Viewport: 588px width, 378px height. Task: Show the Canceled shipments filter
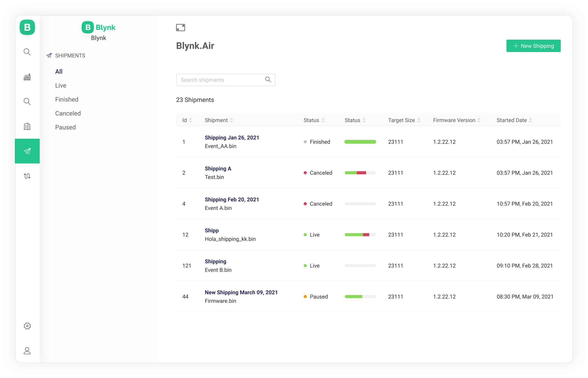[x=68, y=113]
